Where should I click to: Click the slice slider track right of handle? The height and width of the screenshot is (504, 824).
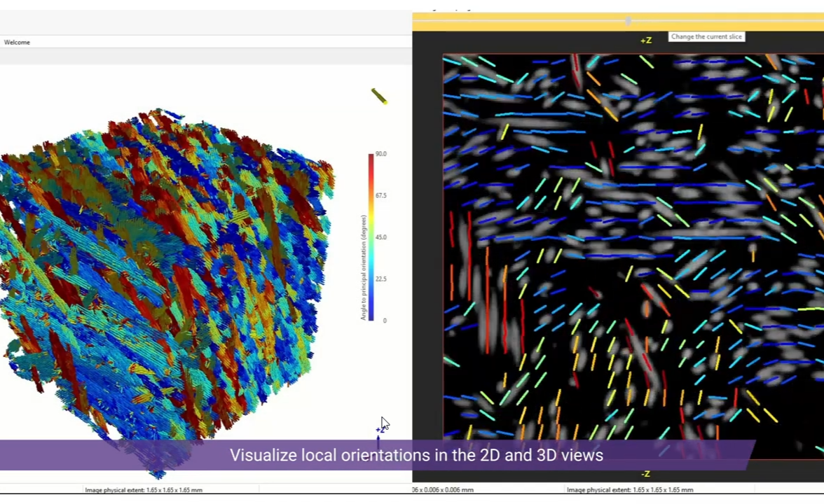[729, 22]
